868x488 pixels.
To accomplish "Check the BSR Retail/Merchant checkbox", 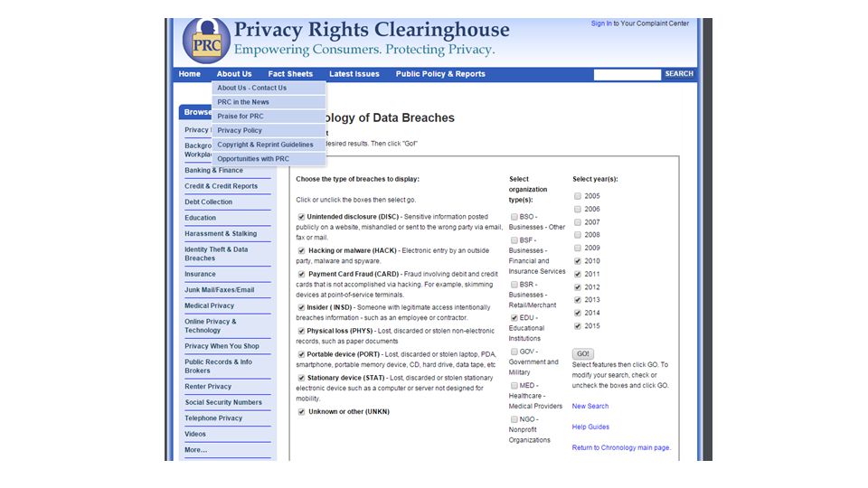I will pos(514,285).
